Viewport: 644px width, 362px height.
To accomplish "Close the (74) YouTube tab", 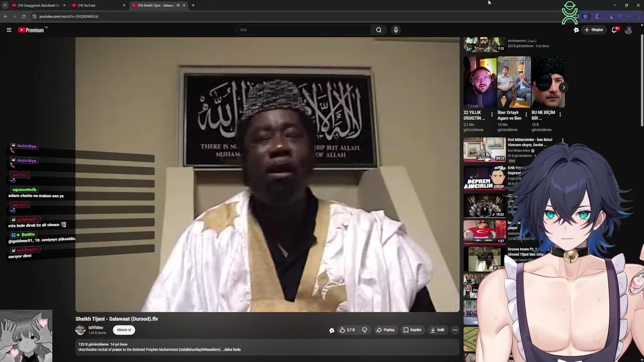I will pos(124,5).
